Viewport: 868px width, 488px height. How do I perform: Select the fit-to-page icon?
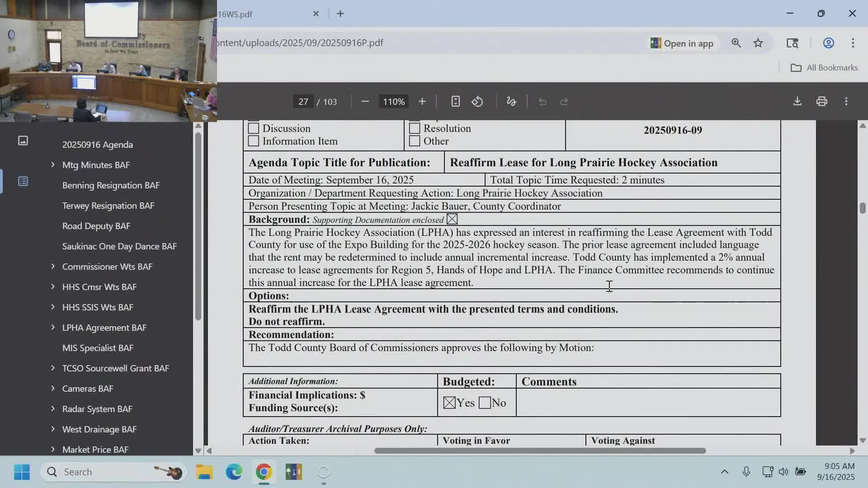[456, 101]
